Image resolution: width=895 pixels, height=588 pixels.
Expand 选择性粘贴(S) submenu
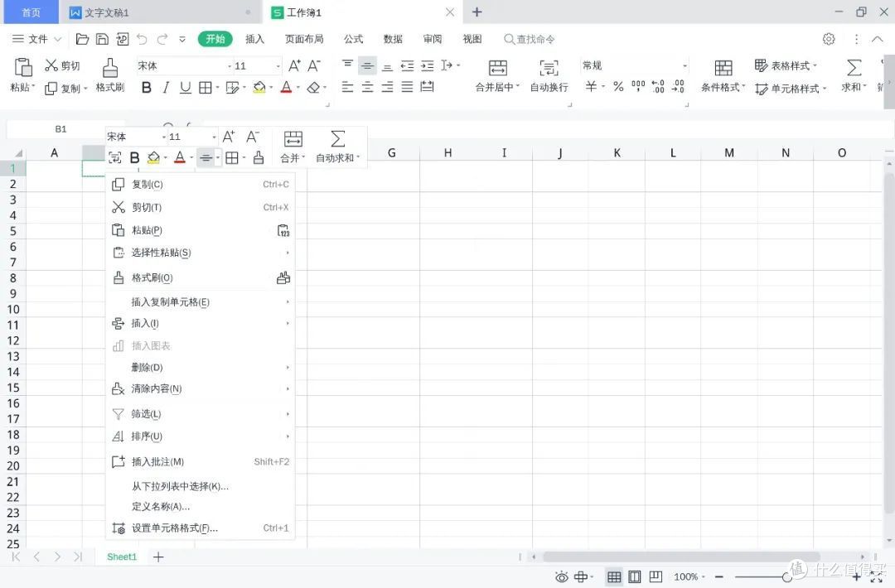click(x=201, y=252)
